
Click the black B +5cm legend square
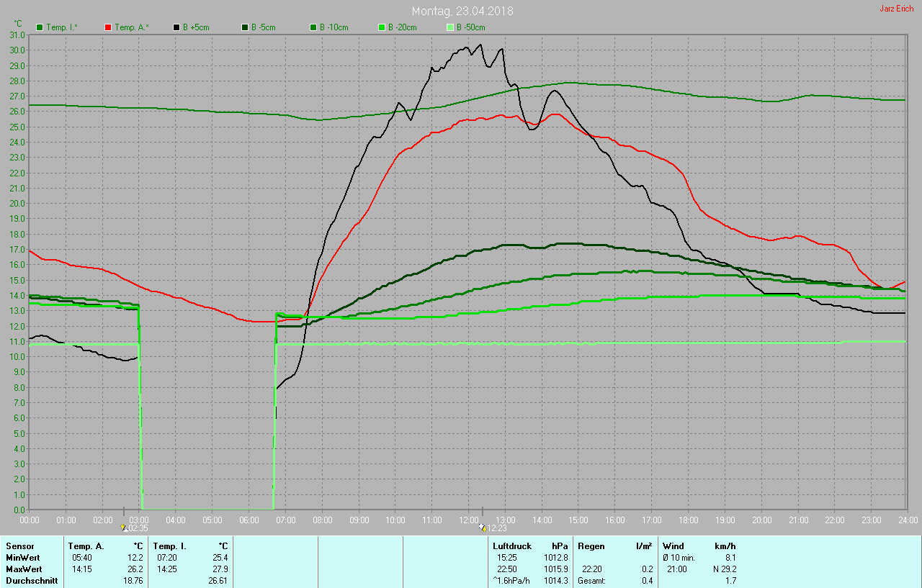(x=176, y=27)
